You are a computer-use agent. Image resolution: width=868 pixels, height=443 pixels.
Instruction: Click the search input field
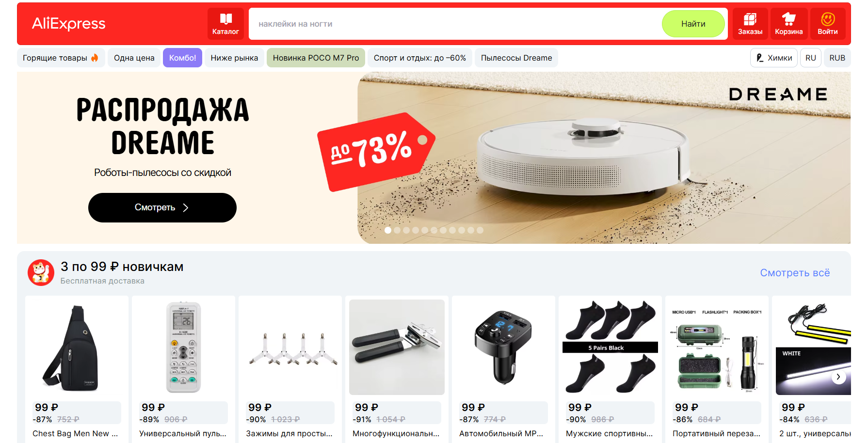(x=455, y=24)
